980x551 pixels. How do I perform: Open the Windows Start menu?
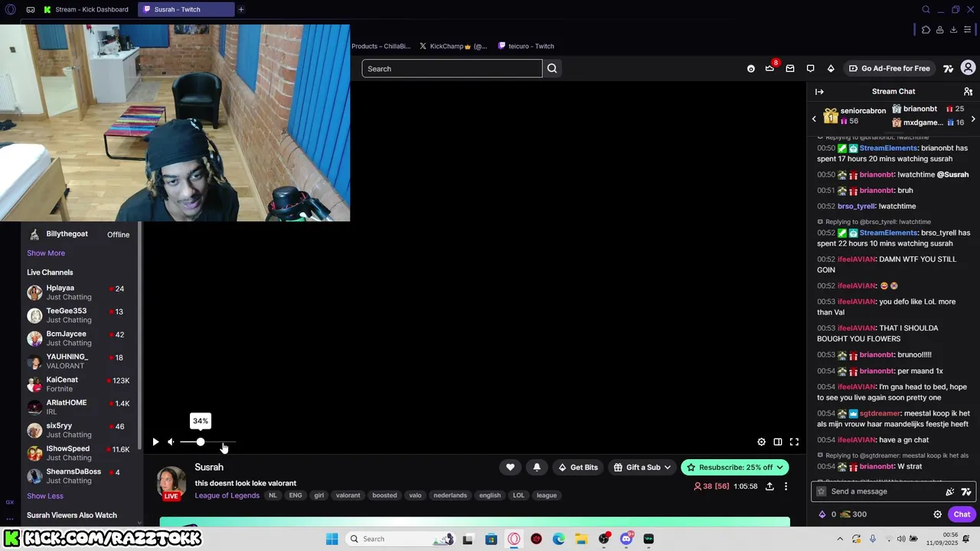332,539
